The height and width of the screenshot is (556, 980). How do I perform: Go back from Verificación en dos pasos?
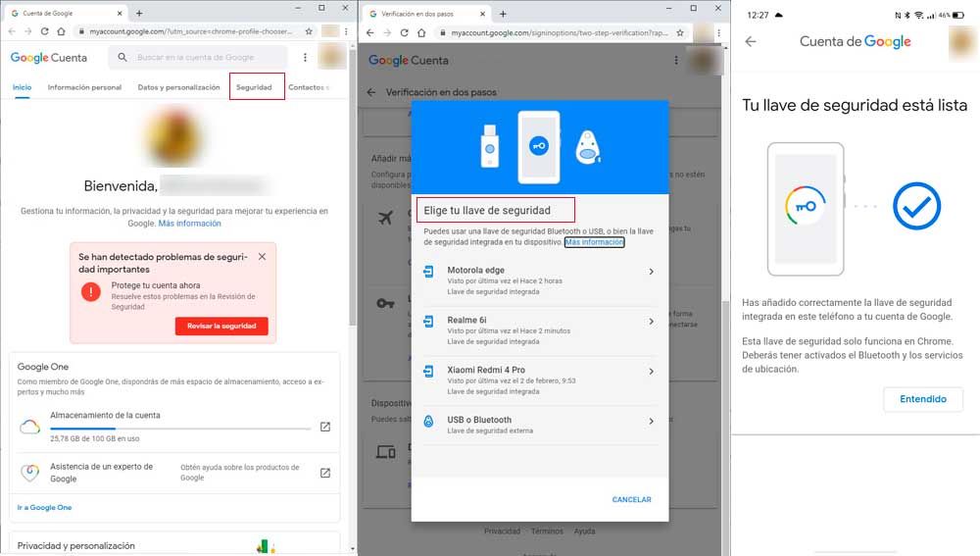tap(371, 92)
